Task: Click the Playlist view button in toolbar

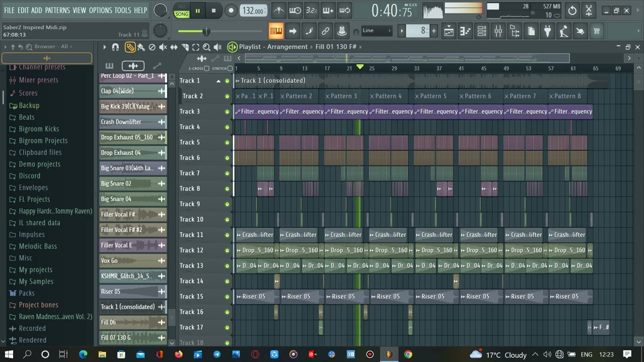Action: [x=449, y=31]
